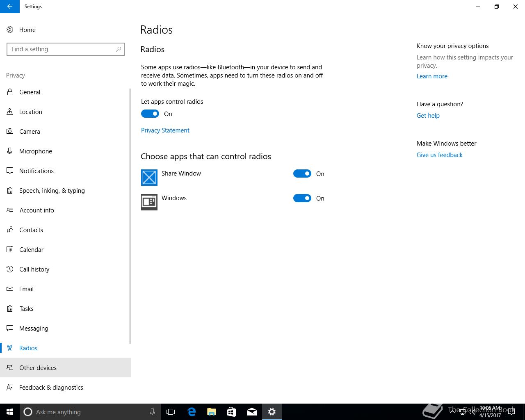
Task: Open the Windows Start menu
Action: tap(10, 412)
